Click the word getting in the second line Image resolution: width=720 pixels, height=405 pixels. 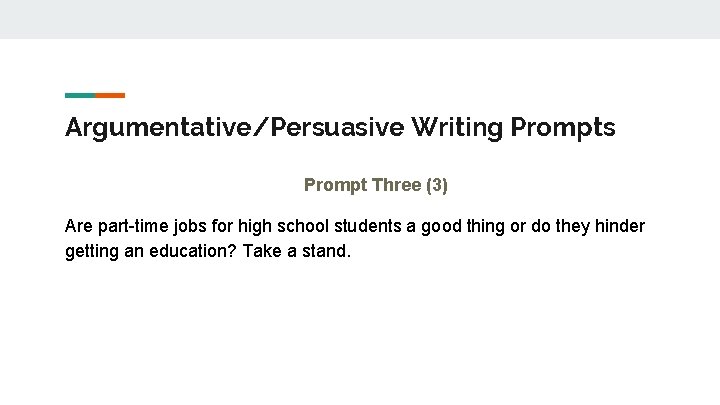92,252
